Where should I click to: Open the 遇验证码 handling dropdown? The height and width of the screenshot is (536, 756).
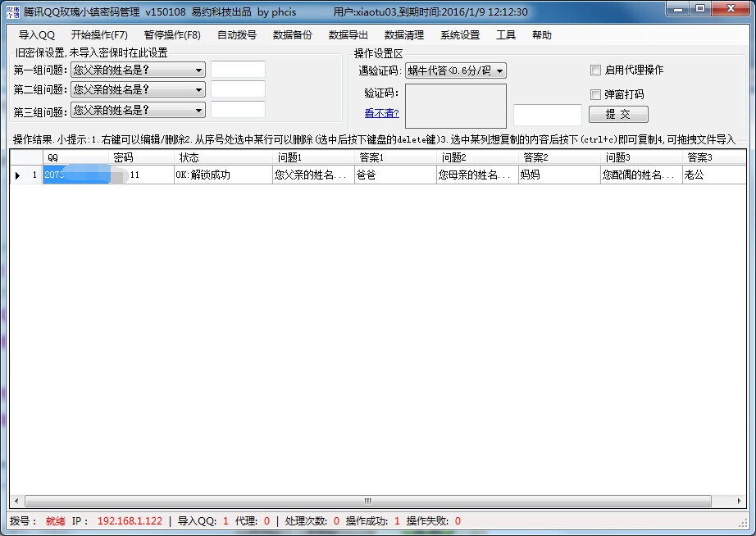[456, 70]
